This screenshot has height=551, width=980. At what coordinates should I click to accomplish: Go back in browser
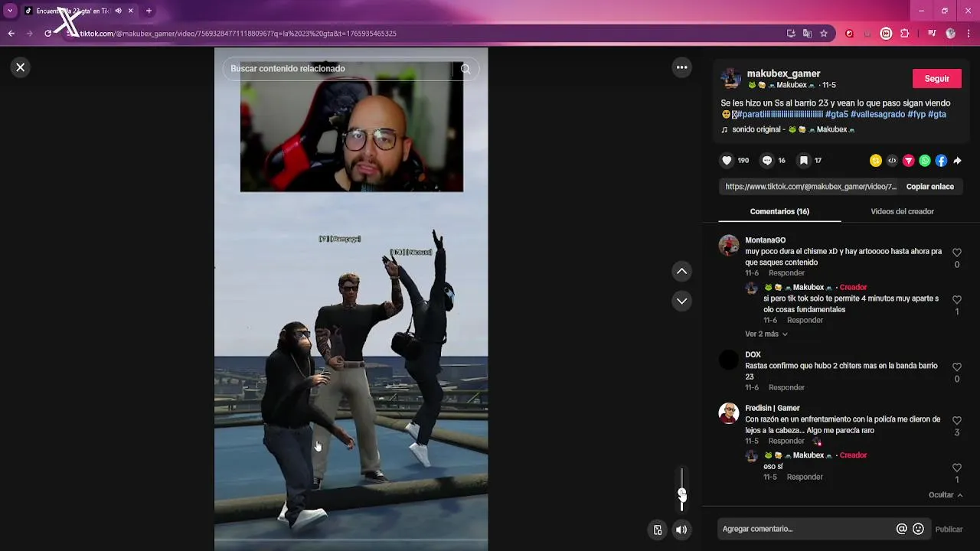point(11,34)
